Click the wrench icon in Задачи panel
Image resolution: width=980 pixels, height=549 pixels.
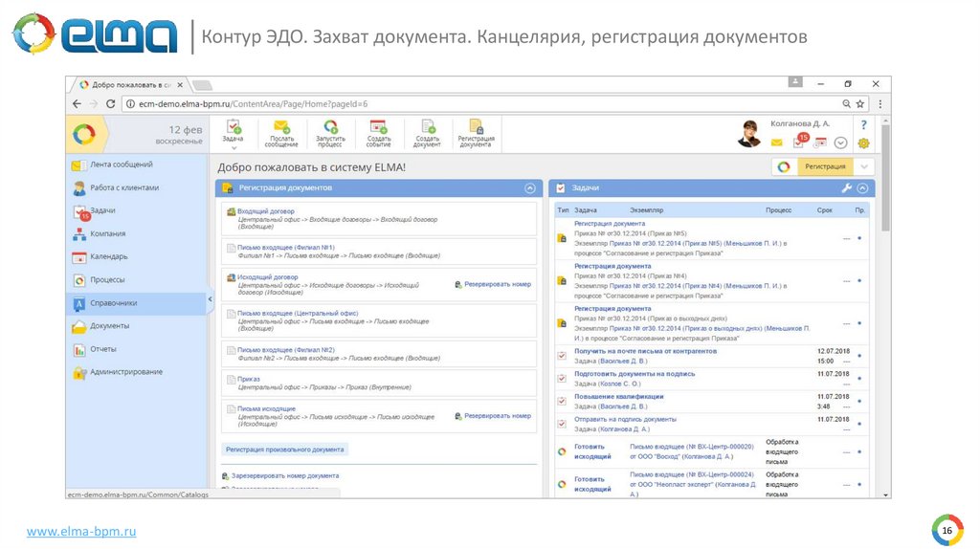point(846,188)
